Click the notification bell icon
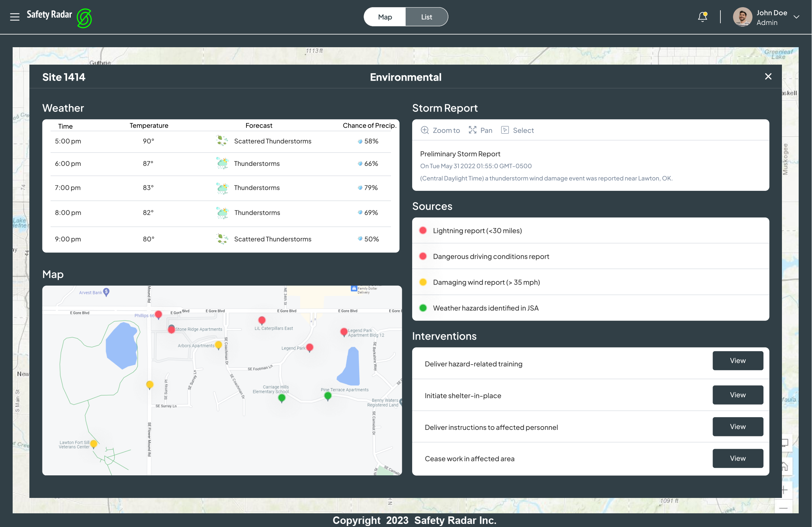This screenshot has height=527, width=812. 702,17
